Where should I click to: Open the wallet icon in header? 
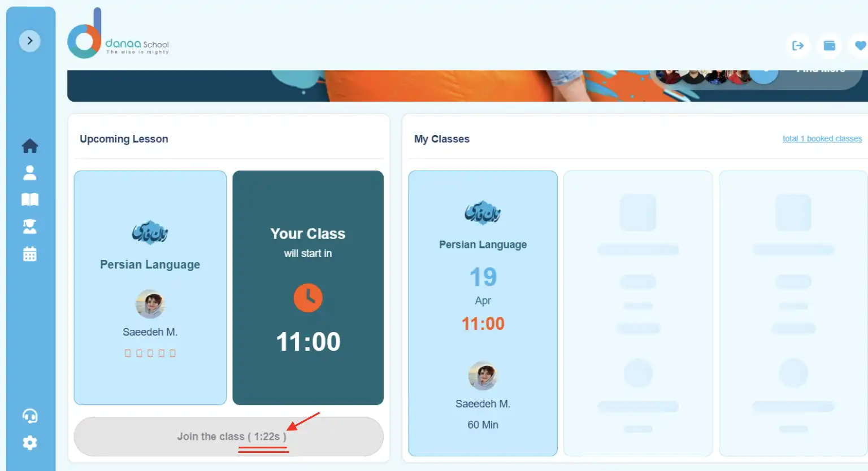(x=830, y=46)
